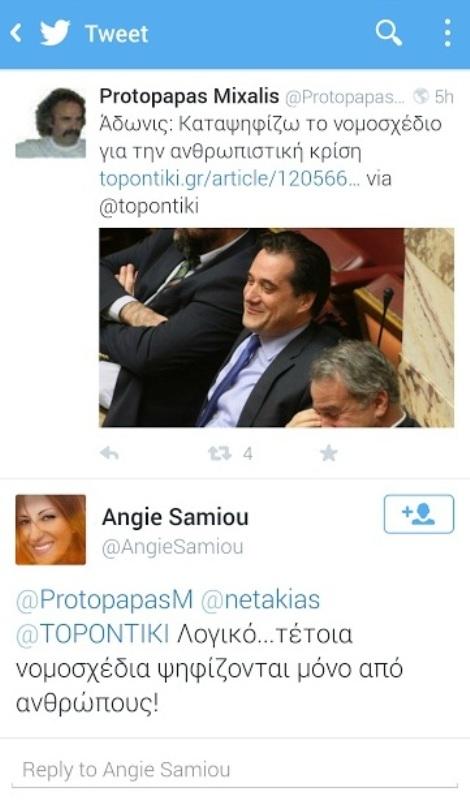Click the @TOPONTIKI mention in reply
This screenshot has height=800, width=470.
pos(92,635)
